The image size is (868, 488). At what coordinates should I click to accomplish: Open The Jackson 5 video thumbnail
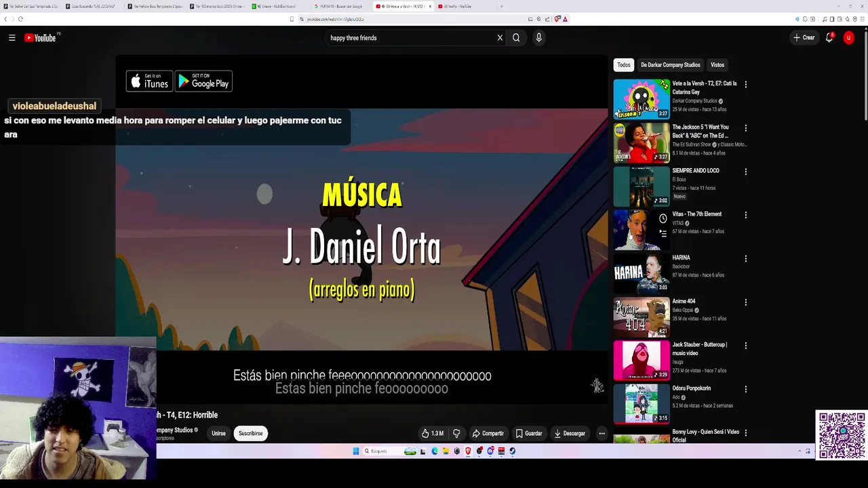click(642, 142)
